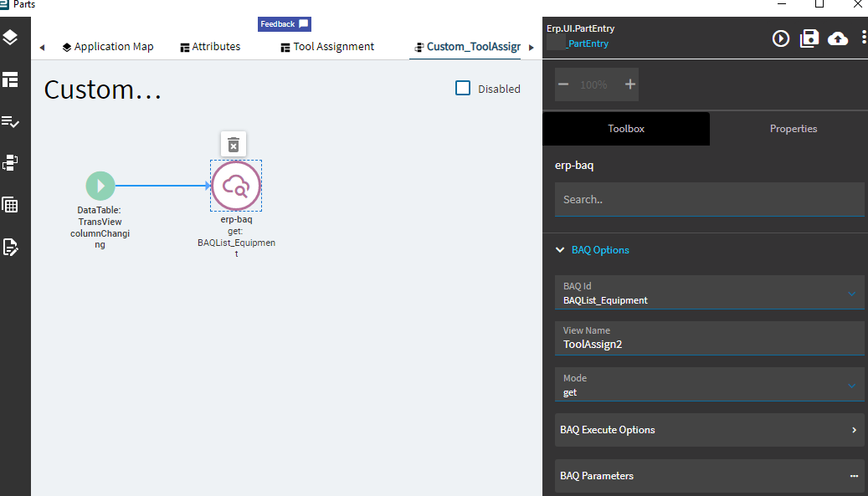868x496 pixels.
Task: Open the BAQ Id dropdown
Action: 851,294
